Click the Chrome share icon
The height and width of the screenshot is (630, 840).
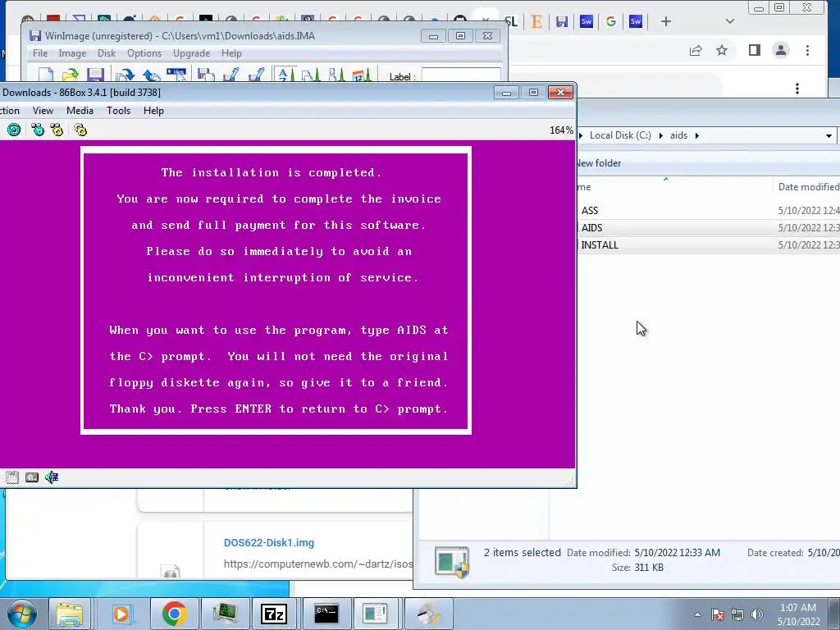click(696, 50)
